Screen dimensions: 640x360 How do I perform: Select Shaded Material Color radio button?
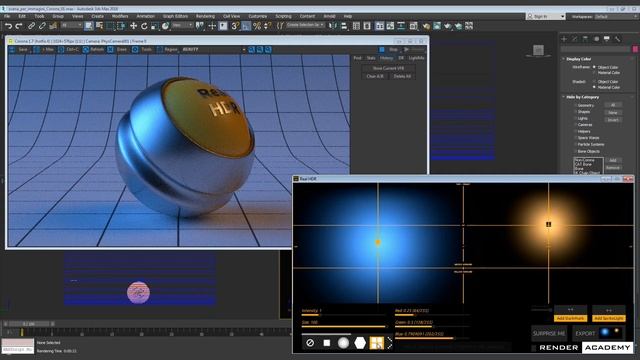594,87
